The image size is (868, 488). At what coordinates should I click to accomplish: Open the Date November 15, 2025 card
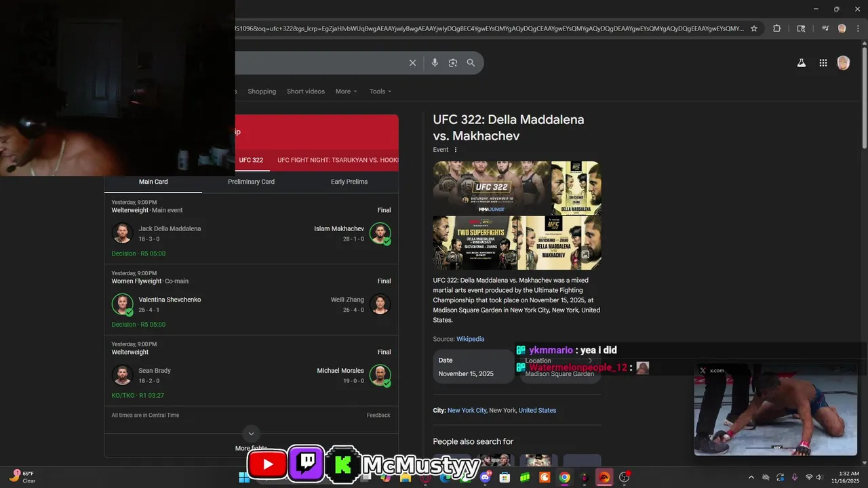pos(473,367)
